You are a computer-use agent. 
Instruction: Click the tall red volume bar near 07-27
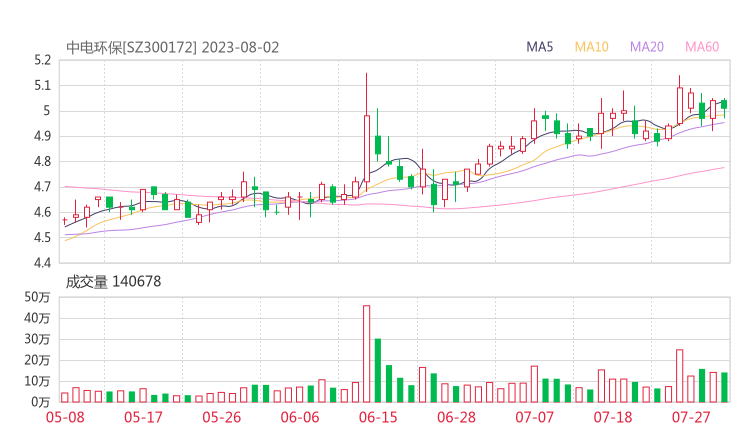click(680, 376)
